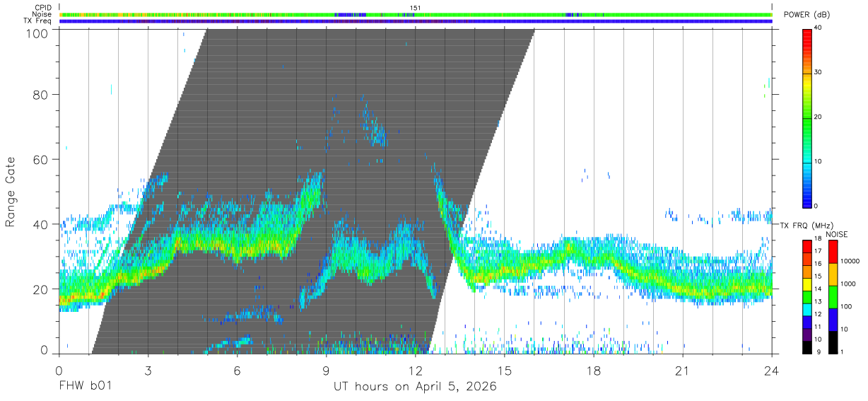Click the 60 tick on the Range Gate axis
The height and width of the screenshot is (401, 868).
click(x=41, y=160)
